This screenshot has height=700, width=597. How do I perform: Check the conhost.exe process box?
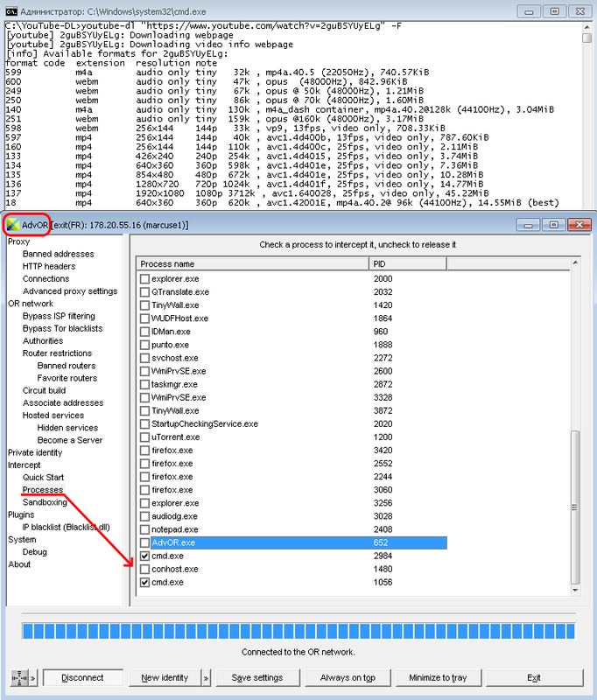pos(144,570)
